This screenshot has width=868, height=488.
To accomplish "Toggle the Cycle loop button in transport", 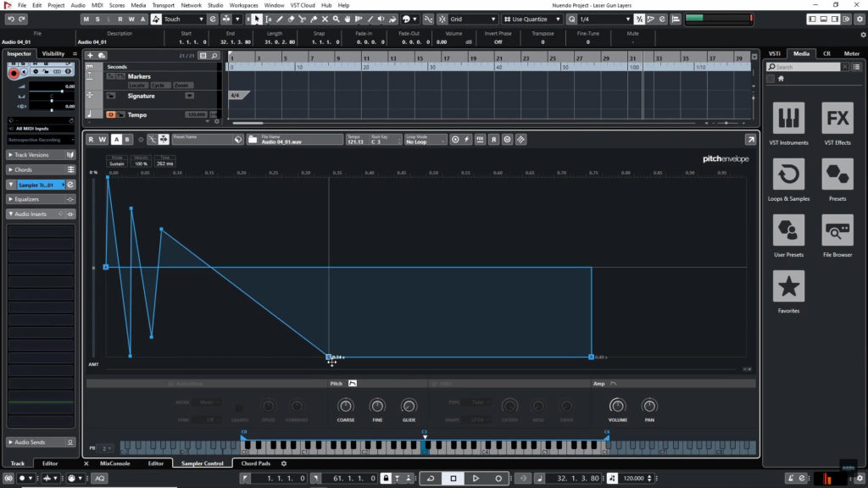I will tap(431, 479).
